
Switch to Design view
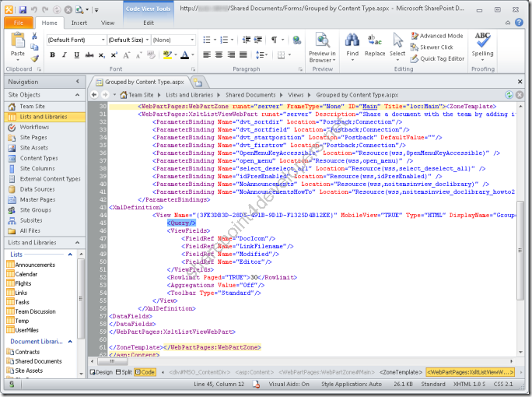[x=101, y=372]
